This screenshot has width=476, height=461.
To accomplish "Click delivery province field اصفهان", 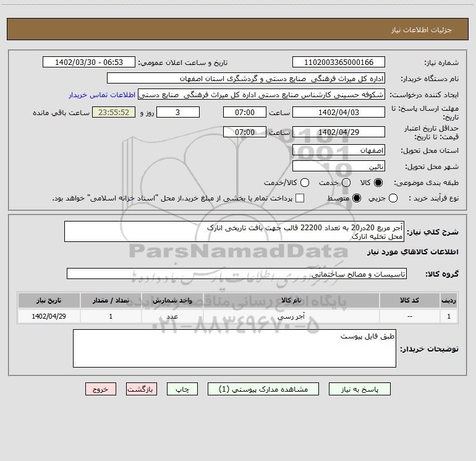I will 339,150.
